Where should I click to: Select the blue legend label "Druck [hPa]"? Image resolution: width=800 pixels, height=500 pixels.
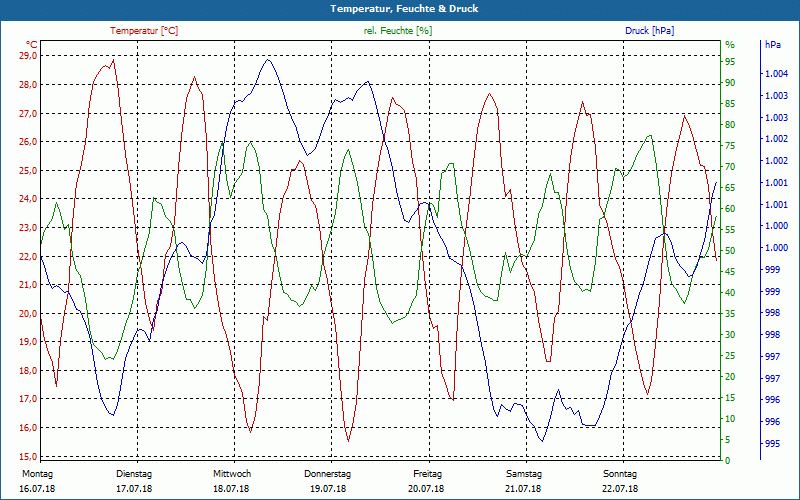coord(649,31)
